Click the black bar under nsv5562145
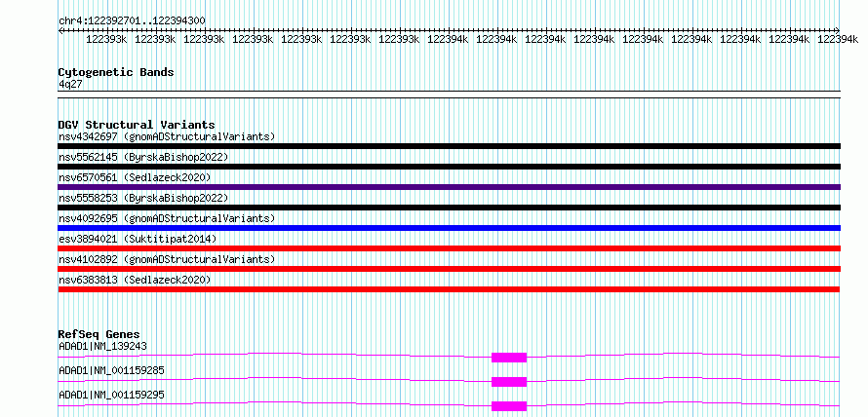 coord(450,167)
